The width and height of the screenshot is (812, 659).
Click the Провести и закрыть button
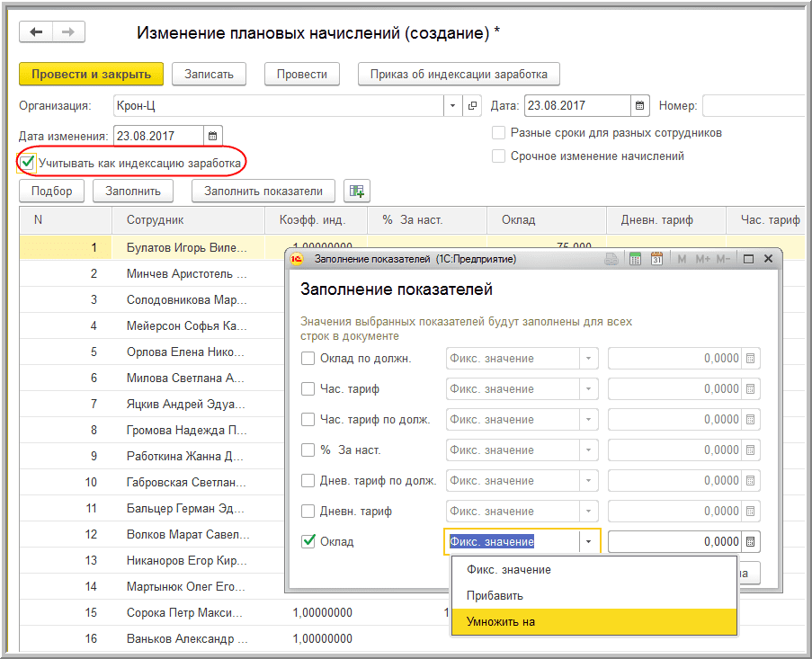point(91,74)
